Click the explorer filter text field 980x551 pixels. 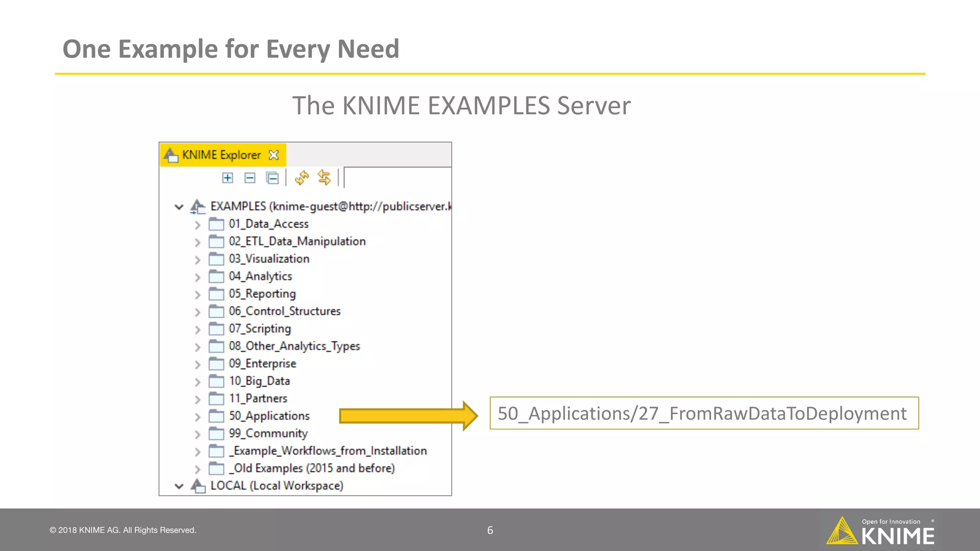click(397, 178)
